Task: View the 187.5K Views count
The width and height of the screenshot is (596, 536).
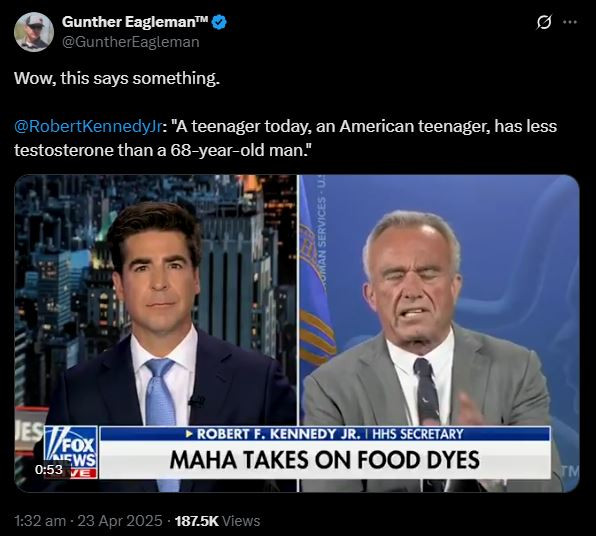Action: 217,521
